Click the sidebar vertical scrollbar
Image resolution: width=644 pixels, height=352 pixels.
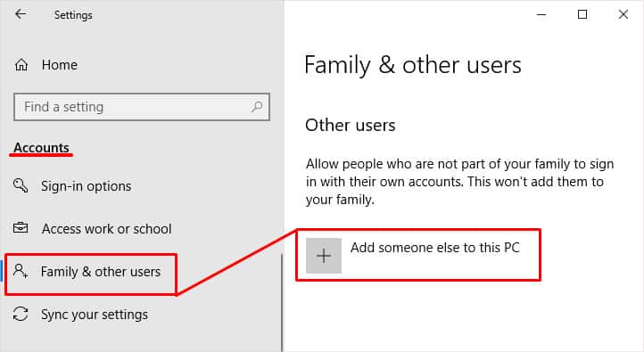pos(282,303)
